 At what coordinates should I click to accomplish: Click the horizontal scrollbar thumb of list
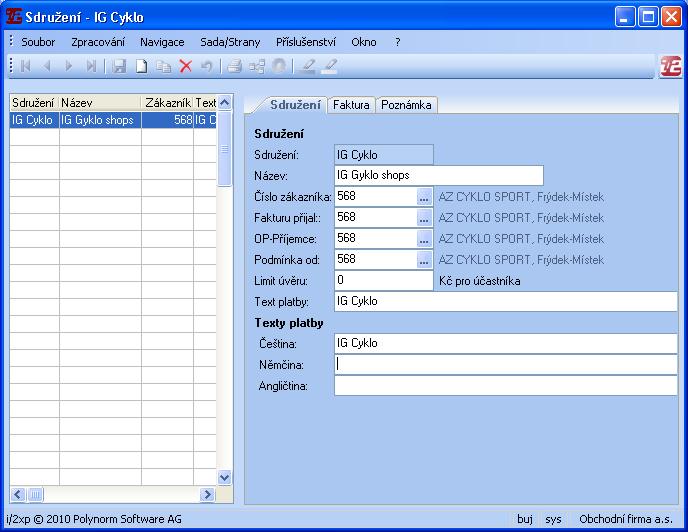pos(35,495)
